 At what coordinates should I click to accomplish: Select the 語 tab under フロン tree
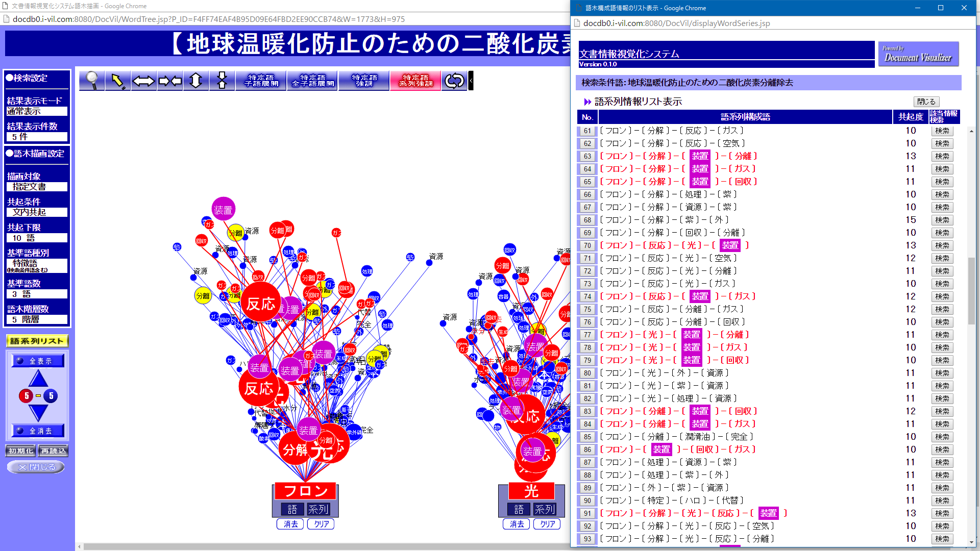pyautogui.click(x=292, y=509)
